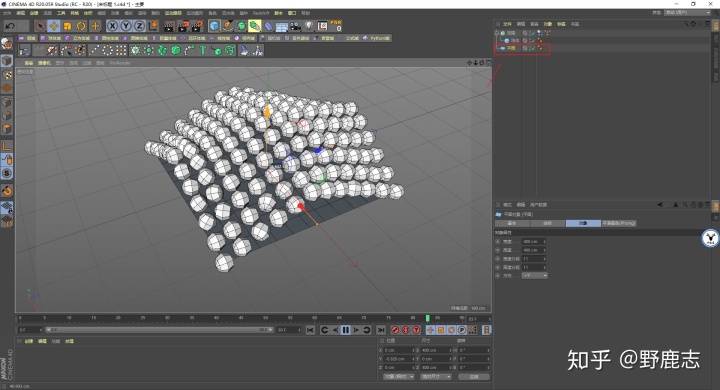Image resolution: width=720 pixels, height=390 pixels.
Task: Open the orientation +Y dropdown
Action: click(534, 276)
